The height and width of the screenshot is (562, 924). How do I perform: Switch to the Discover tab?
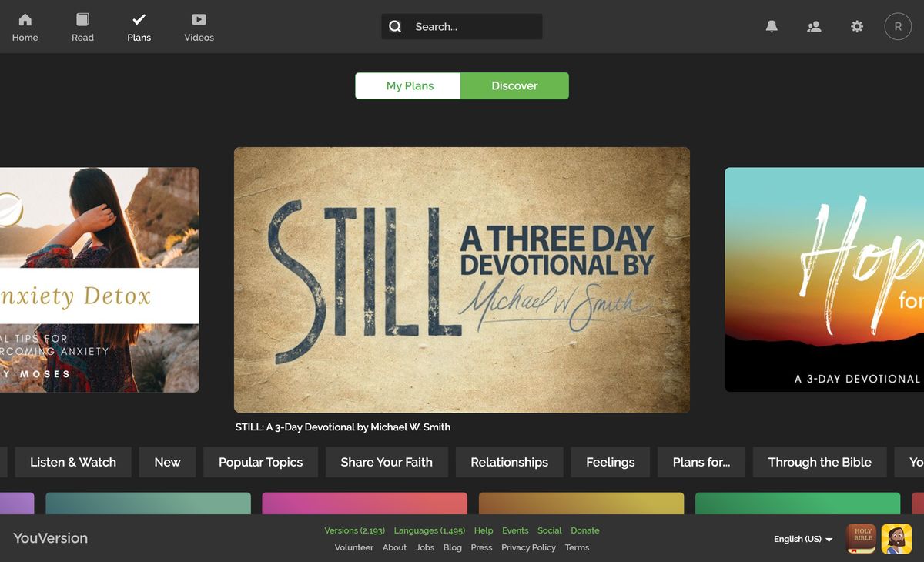click(514, 85)
